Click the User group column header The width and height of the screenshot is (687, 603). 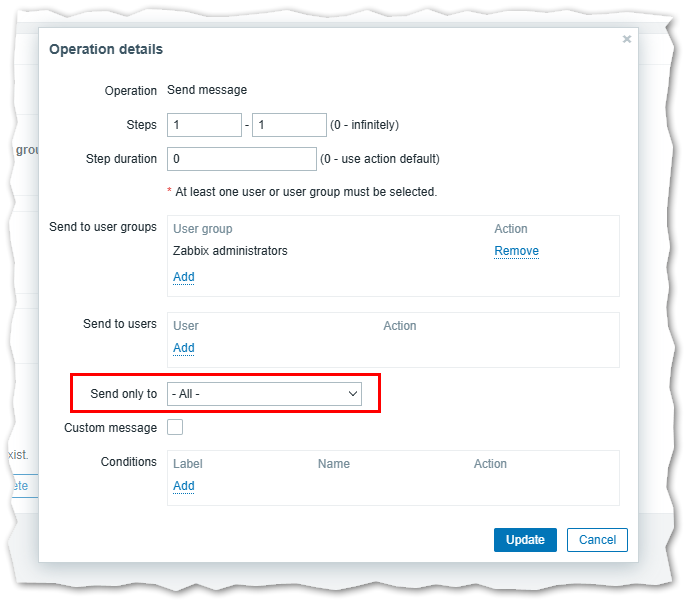point(203,229)
